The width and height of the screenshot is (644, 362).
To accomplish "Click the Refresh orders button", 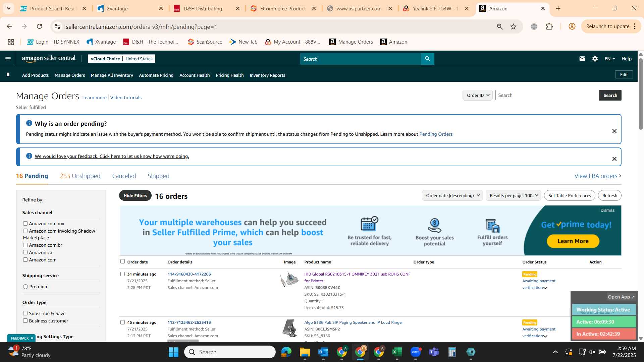I will pos(609,195).
